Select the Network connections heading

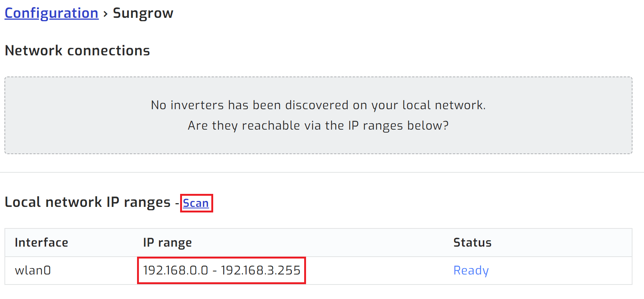[x=77, y=50]
